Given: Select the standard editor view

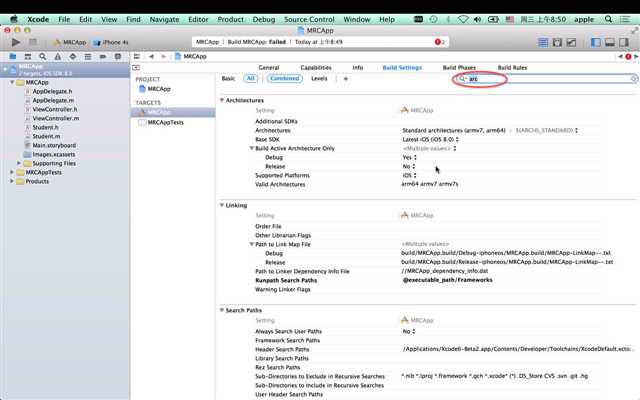Looking at the screenshot, I should pyautogui.click(x=543, y=42).
